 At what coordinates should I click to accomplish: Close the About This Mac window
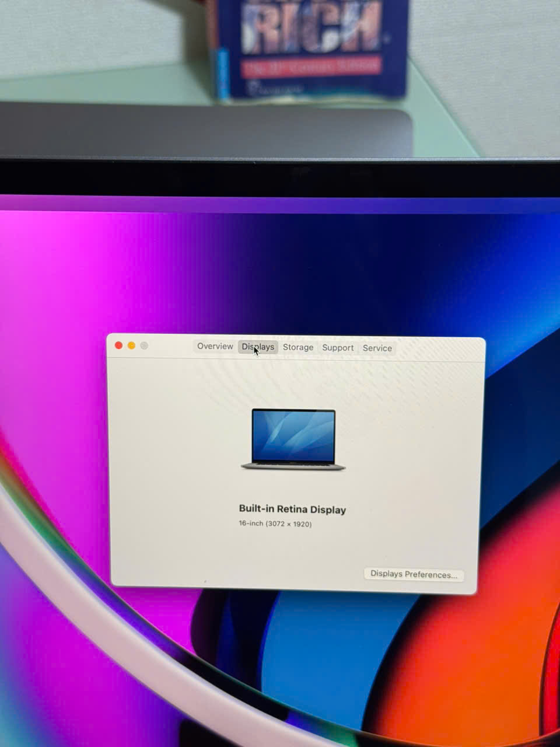click(118, 345)
